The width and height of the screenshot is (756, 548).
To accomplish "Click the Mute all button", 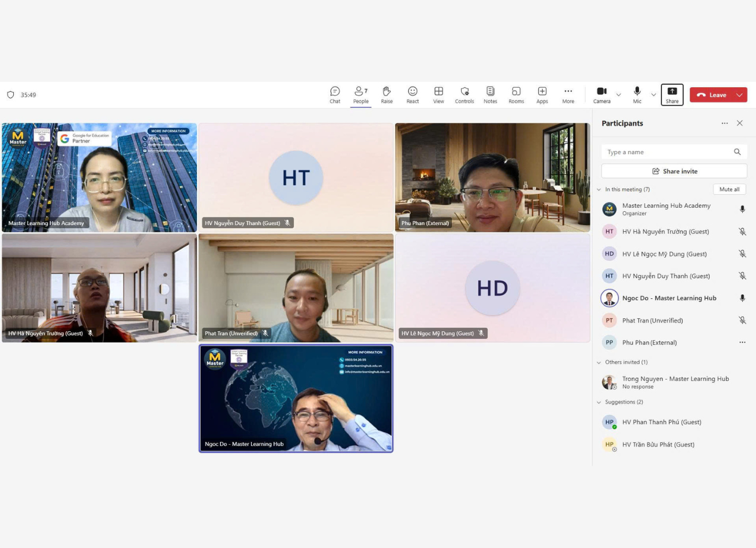I will tap(729, 189).
